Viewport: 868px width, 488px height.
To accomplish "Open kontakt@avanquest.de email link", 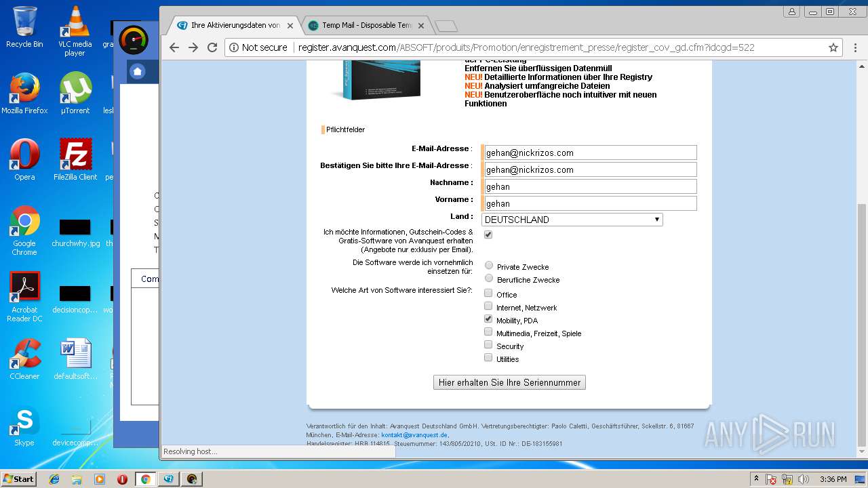I will [x=414, y=435].
